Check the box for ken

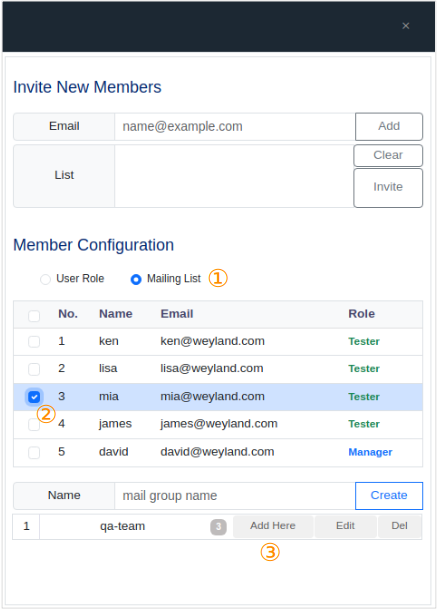[34, 342]
